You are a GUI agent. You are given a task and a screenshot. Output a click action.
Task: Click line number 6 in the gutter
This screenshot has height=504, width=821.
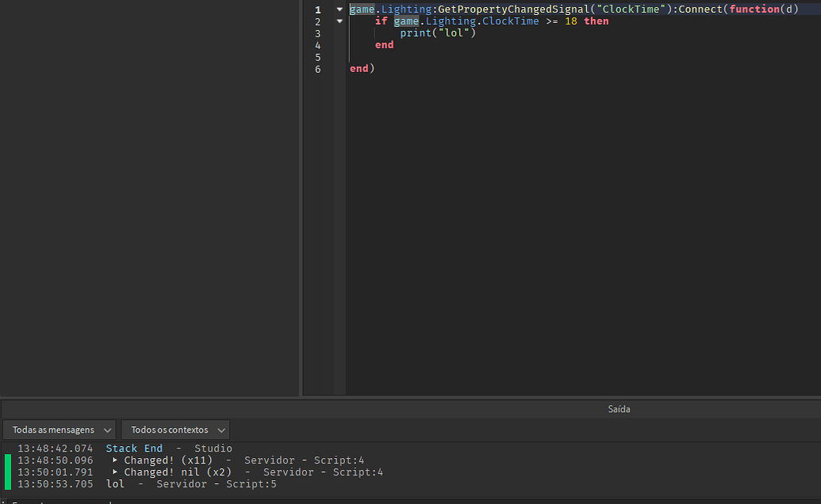click(x=318, y=68)
